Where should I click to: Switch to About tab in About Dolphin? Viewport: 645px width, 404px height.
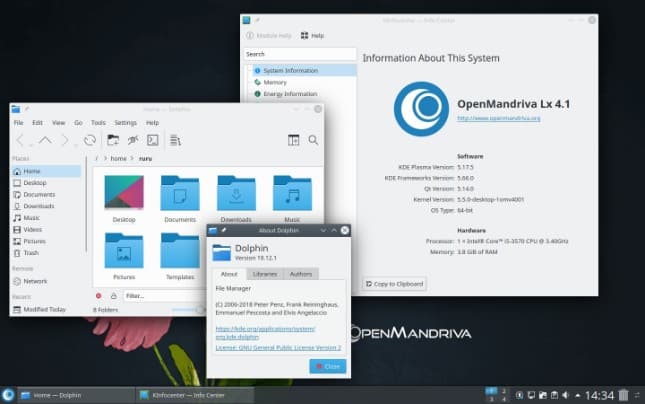[229, 274]
